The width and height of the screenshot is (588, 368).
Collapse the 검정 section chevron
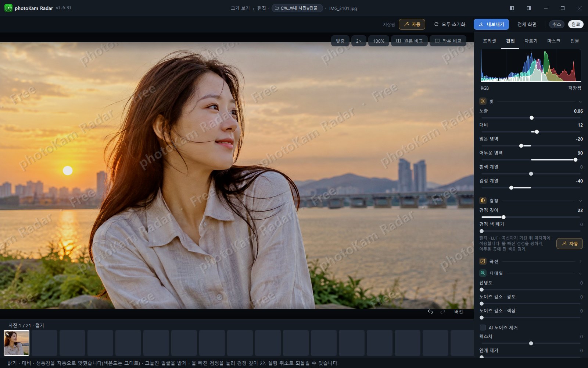click(580, 201)
